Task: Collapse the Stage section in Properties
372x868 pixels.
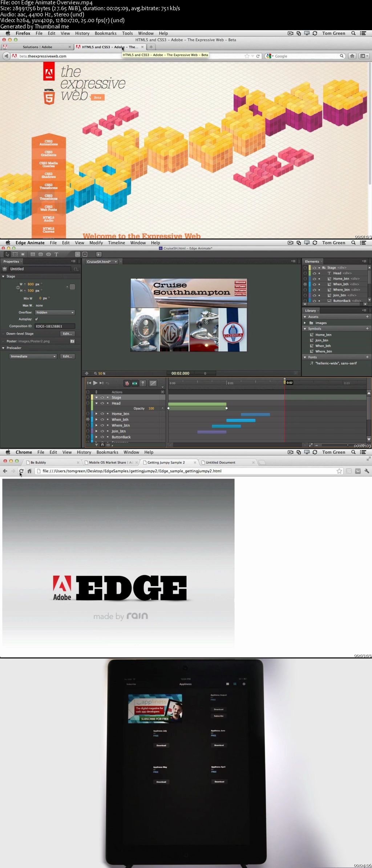Action: 3,276
